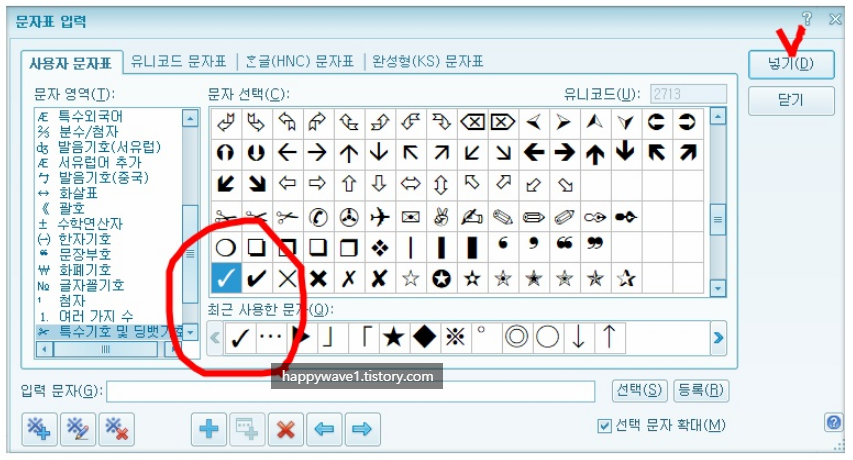Click the red X delete button
The height and width of the screenshot is (460, 853).
point(286,429)
